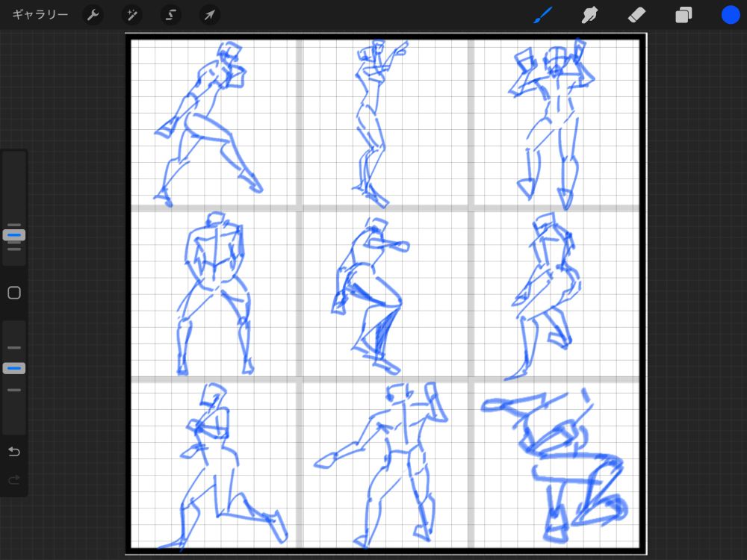Undo the last stroke

tap(14, 451)
